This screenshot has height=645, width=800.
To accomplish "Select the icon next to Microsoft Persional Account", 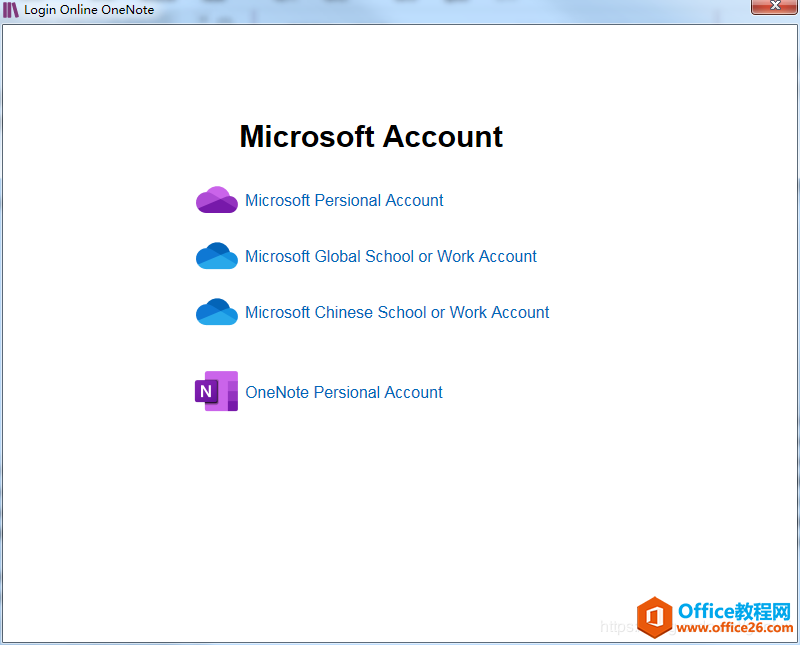I will (x=216, y=199).
